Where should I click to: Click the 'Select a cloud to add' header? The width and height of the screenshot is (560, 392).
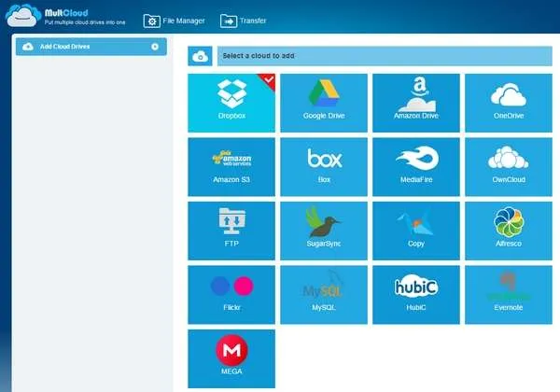[385, 56]
